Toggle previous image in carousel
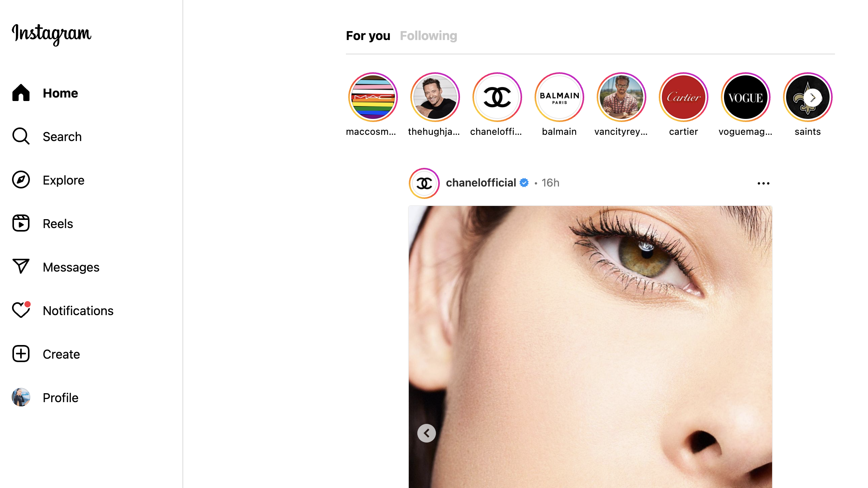The width and height of the screenshot is (868, 488). 427,433
